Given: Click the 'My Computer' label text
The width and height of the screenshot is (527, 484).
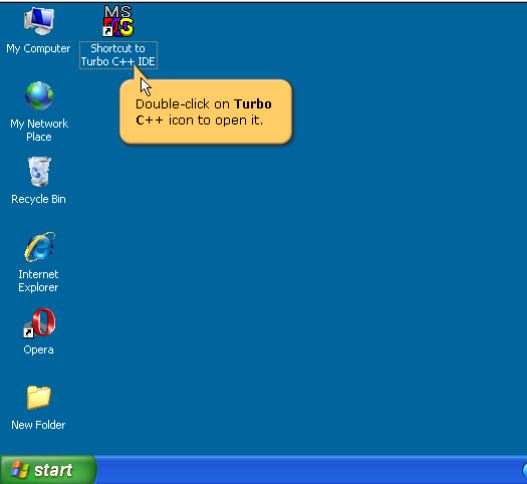Looking at the screenshot, I should tap(38, 48).
